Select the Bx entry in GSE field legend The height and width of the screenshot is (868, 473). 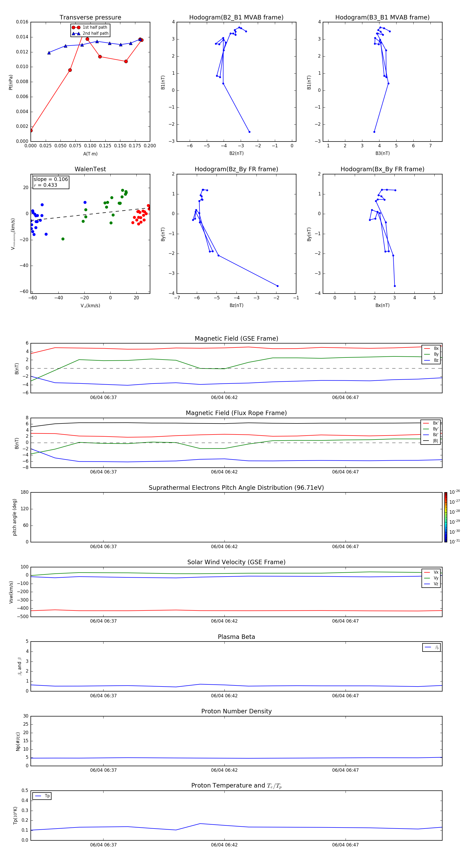[x=431, y=349]
